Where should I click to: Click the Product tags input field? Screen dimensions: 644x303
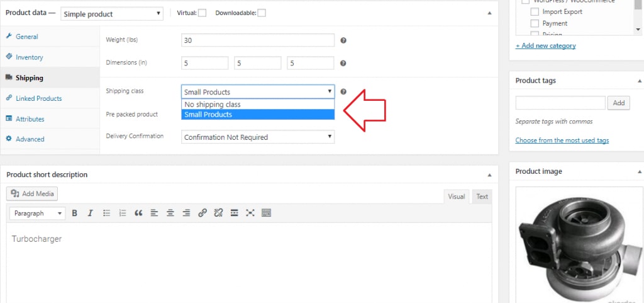pyautogui.click(x=560, y=103)
